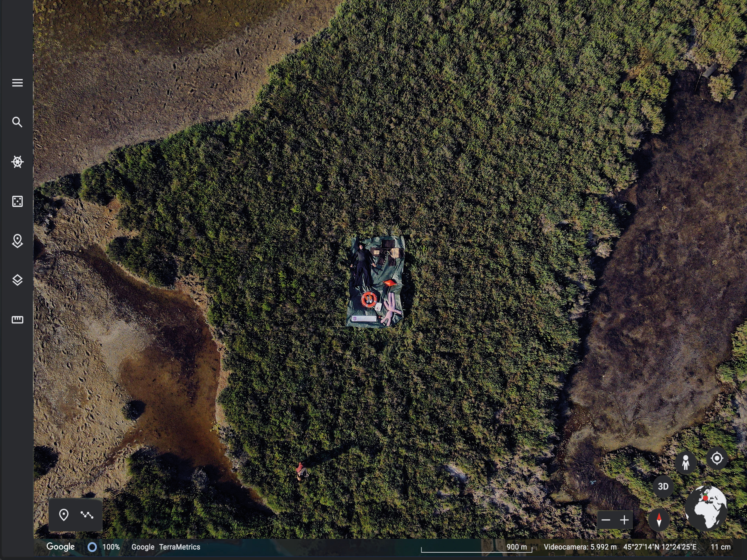Screen dimensions: 747x560
Task: Draw a line or shape path tool
Action: tap(87, 515)
